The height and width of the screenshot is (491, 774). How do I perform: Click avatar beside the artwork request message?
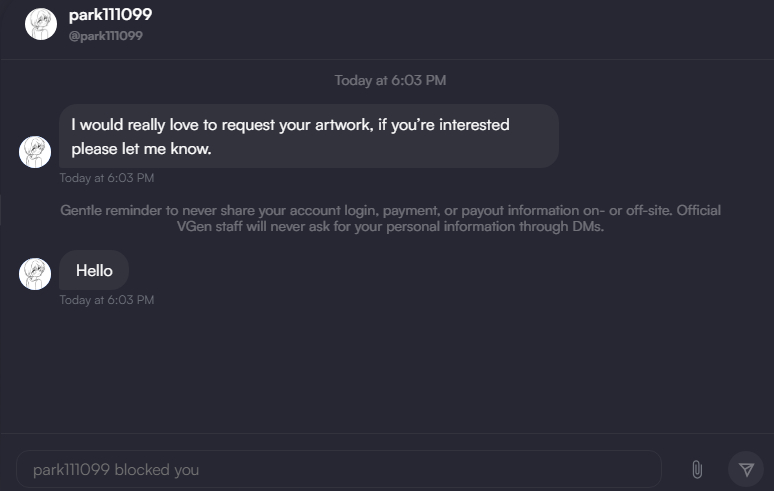point(35,152)
